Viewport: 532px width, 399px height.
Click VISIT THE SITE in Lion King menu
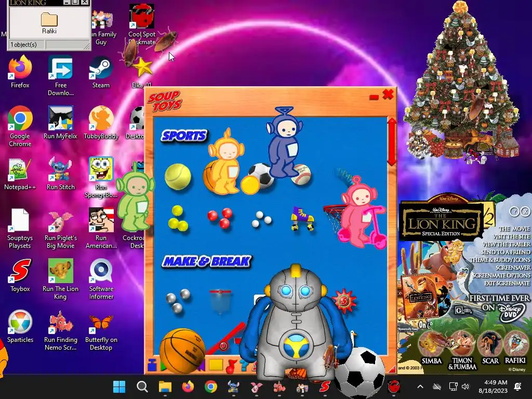click(x=511, y=236)
